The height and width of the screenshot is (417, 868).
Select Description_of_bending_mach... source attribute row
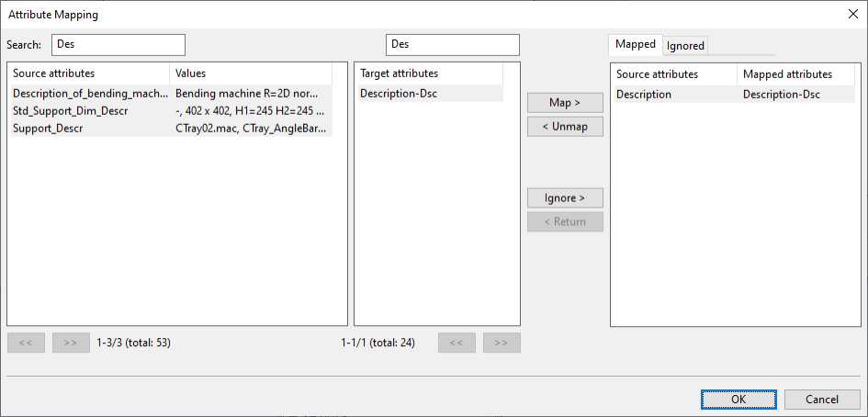tap(90, 94)
